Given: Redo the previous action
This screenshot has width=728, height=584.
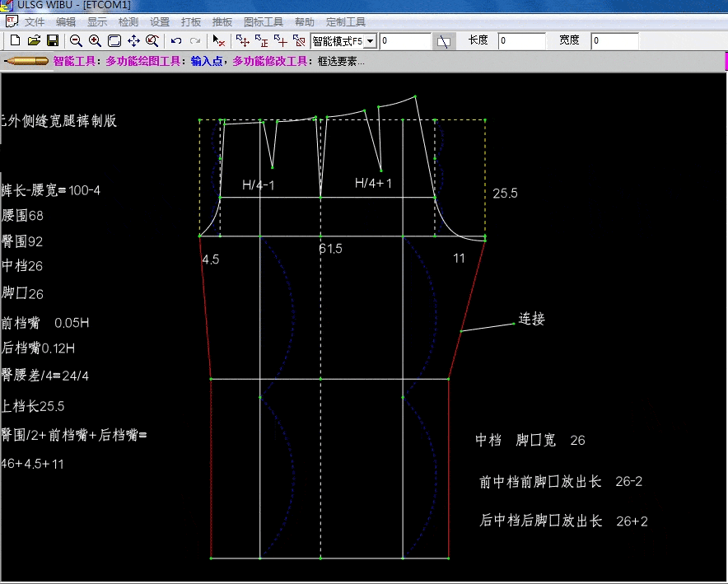Looking at the screenshot, I should [x=194, y=40].
